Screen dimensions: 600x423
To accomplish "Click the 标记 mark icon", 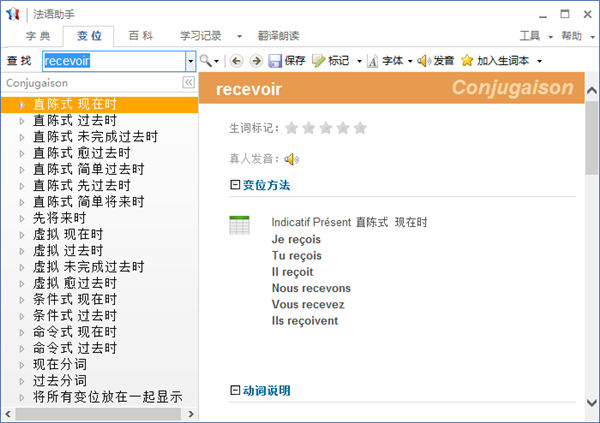I will pyautogui.click(x=319, y=61).
